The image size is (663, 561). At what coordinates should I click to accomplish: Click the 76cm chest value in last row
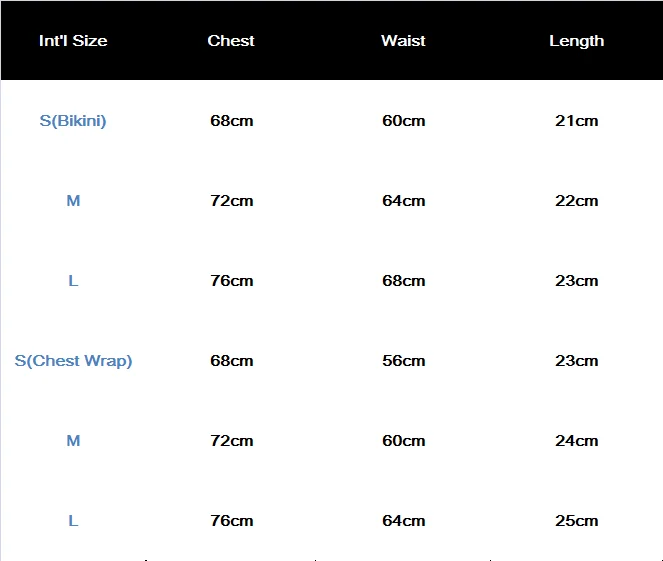(232, 521)
